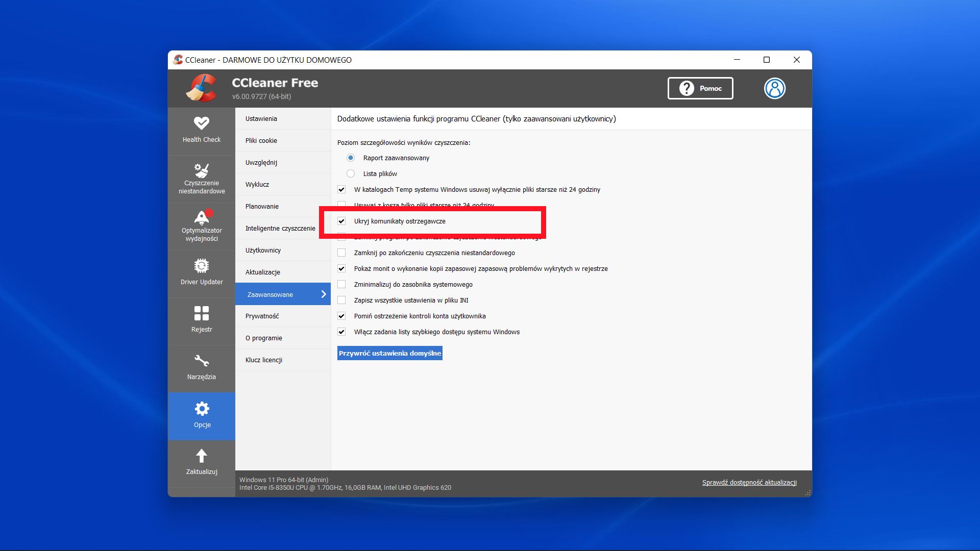This screenshot has height=551, width=980.
Task: Expand the Zaawansowane section chevron
Action: tap(324, 294)
